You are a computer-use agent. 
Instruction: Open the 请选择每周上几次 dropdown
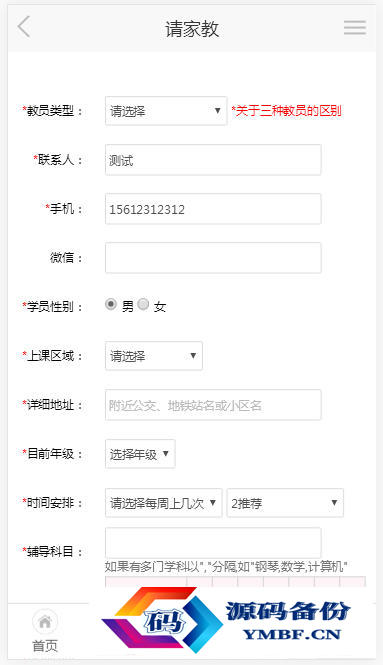pyautogui.click(x=163, y=503)
